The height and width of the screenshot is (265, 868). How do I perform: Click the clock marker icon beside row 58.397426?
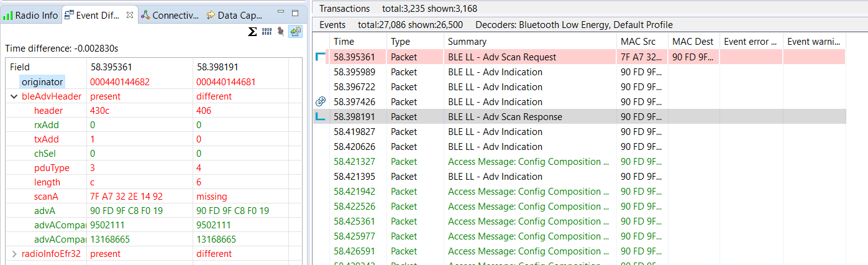tap(321, 101)
